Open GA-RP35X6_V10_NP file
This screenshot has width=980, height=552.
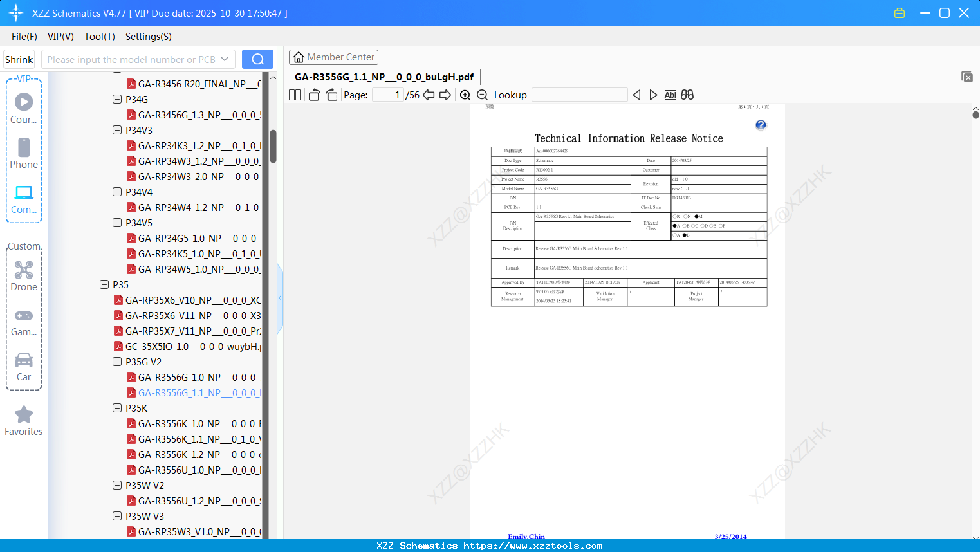[187, 300]
